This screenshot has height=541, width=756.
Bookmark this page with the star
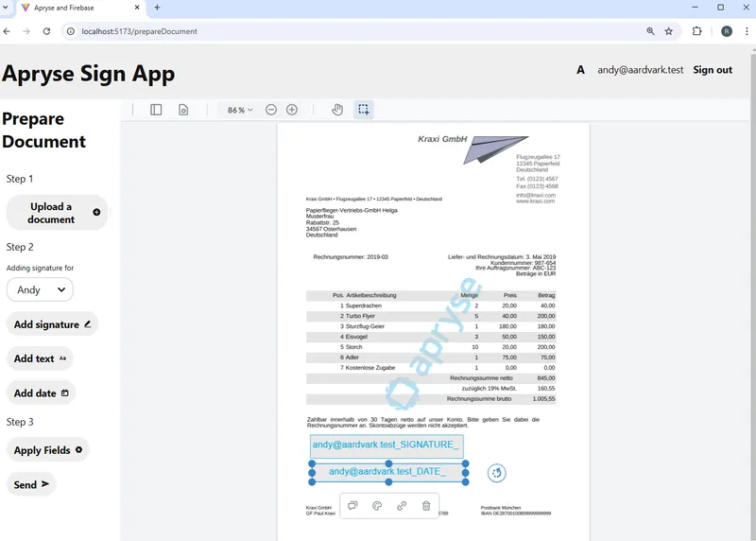click(x=669, y=31)
